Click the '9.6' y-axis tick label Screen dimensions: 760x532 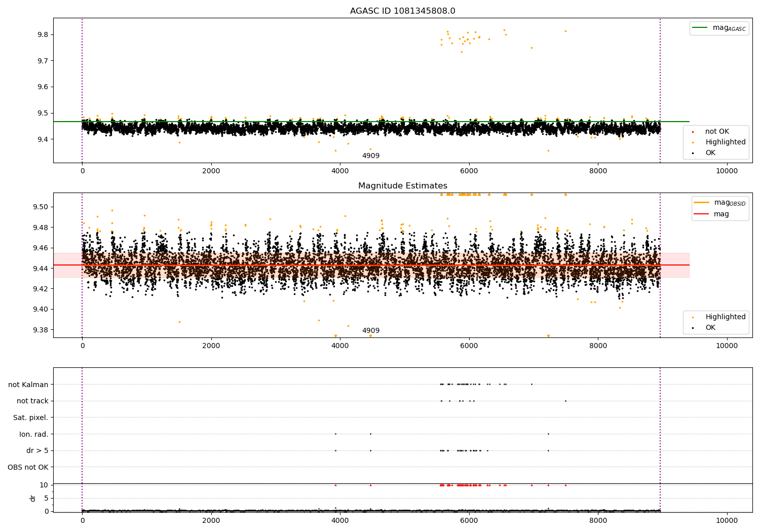click(x=43, y=87)
